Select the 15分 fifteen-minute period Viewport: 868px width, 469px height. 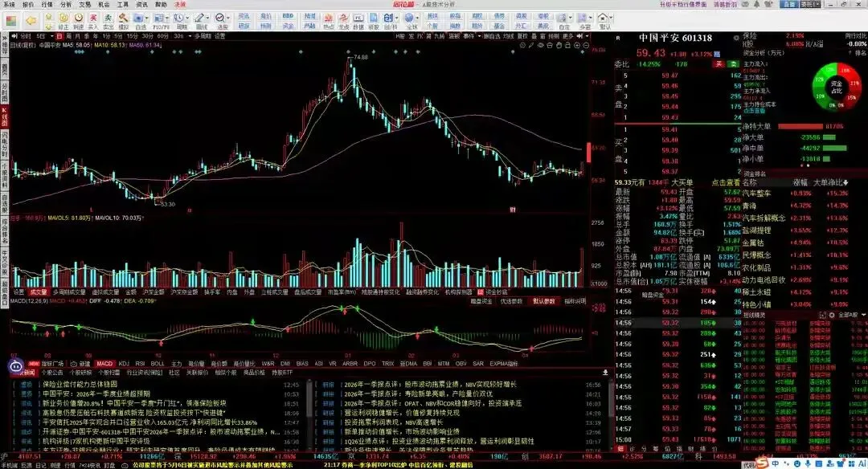132,36
